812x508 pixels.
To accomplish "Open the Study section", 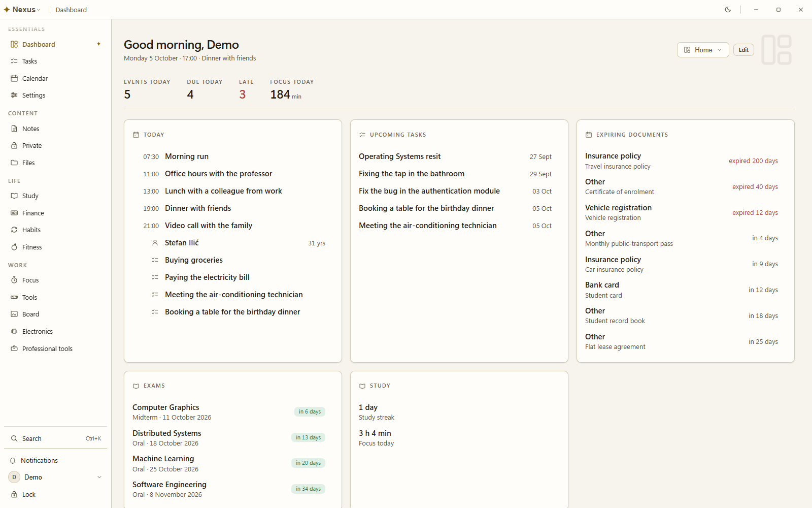I will coord(55,196).
